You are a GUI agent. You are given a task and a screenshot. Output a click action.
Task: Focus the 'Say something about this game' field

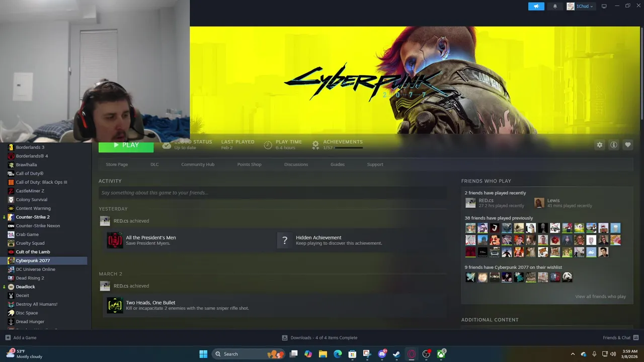click(x=272, y=193)
